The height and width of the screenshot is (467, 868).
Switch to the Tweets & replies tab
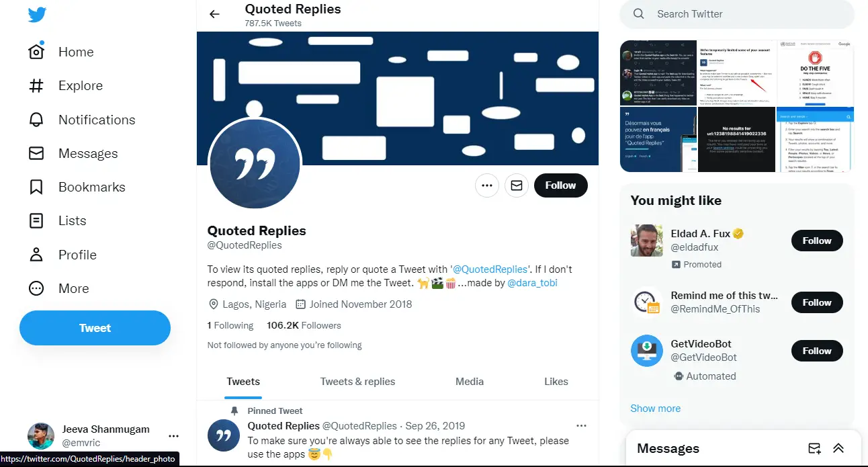357,381
